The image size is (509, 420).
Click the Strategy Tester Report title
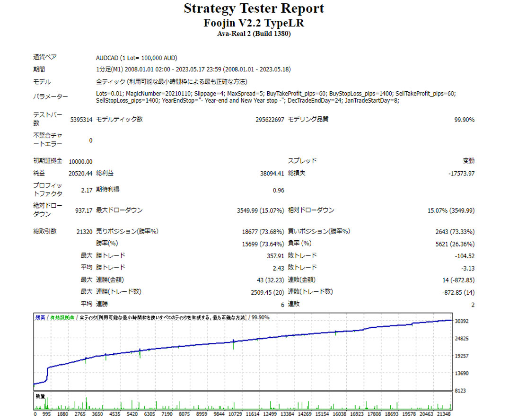[254, 9]
